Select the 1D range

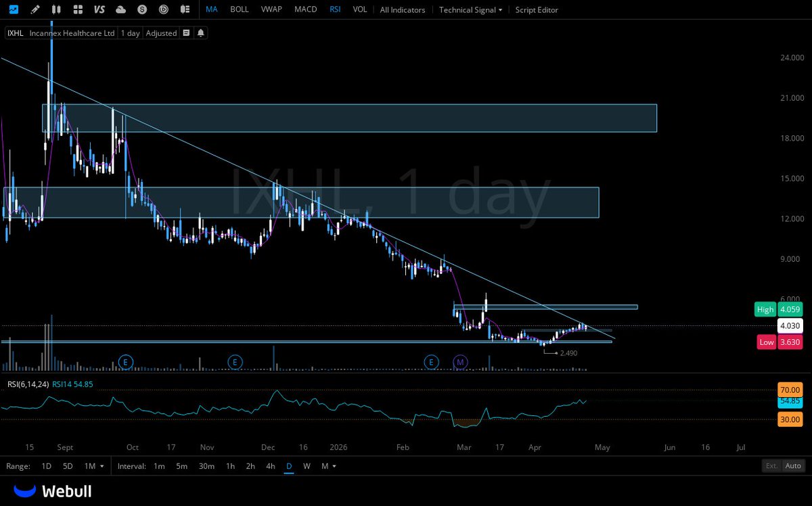pos(47,466)
